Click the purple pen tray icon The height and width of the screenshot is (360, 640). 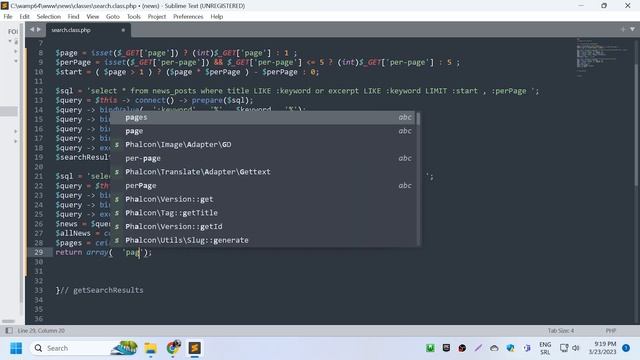(x=478, y=348)
